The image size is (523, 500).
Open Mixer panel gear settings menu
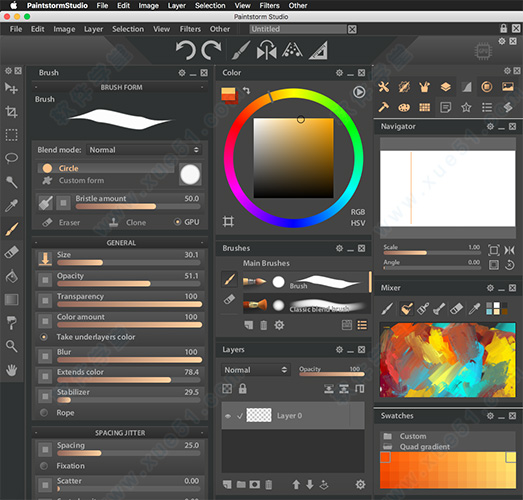pyautogui.click(x=490, y=288)
